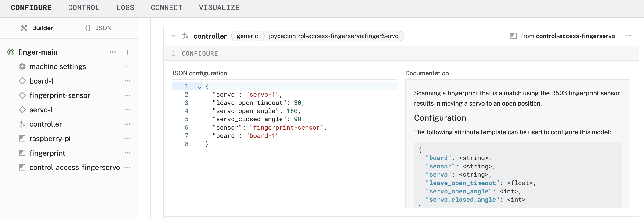The height and width of the screenshot is (219, 644).
Task: Select control-access-fingerservo module in sidebar
Action: (75, 168)
